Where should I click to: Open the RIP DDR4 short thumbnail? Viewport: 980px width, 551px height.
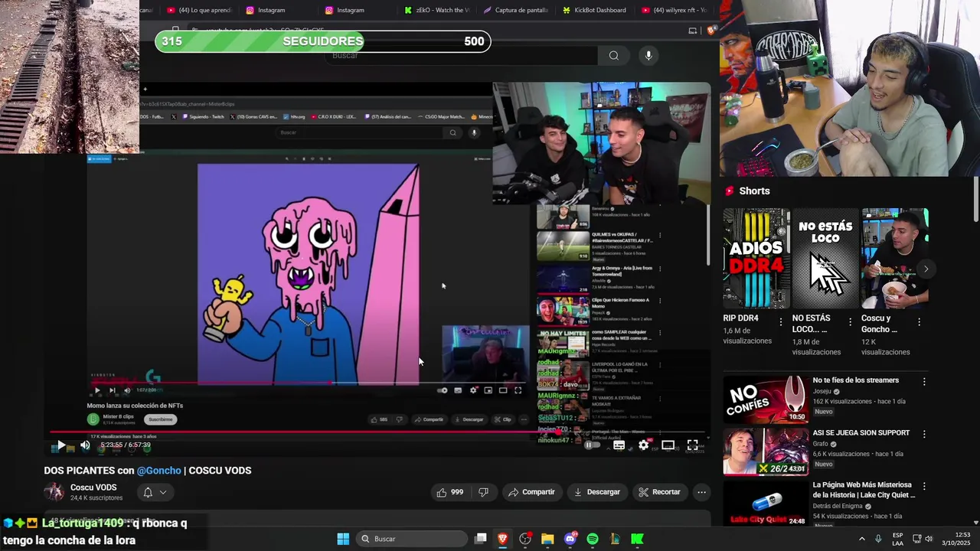pos(756,258)
